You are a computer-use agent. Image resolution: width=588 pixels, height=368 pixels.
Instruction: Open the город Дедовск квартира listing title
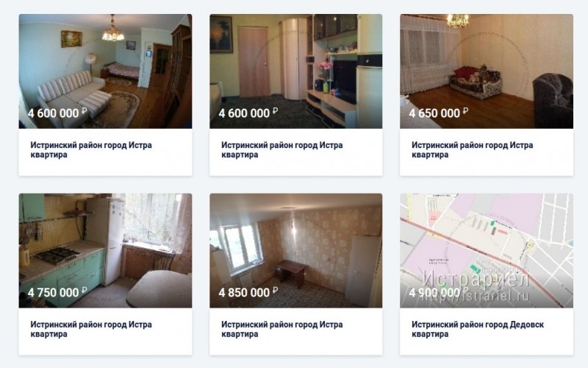(478, 329)
